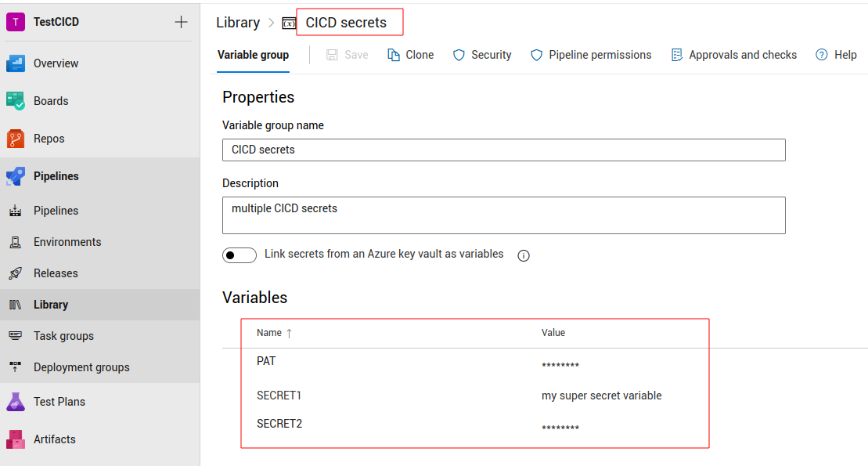Click the Library breadcrumb link
Screen dimensions: 868x466
pos(237,23)
